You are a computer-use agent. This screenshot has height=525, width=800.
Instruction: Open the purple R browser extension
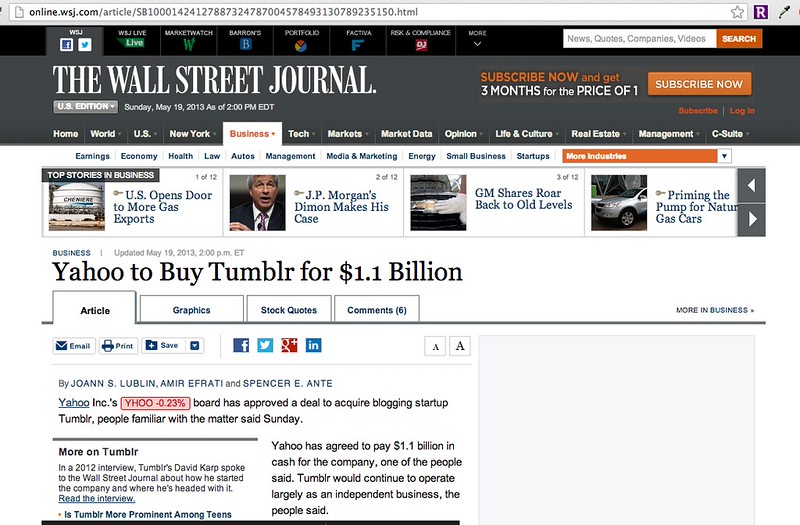click(x=760, y=12)
